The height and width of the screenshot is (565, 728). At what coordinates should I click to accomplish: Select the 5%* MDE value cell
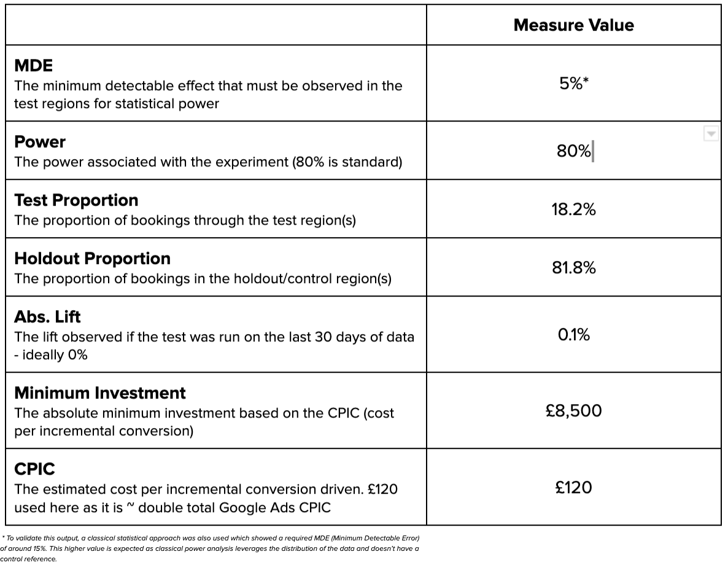click(x=573, y=84)
